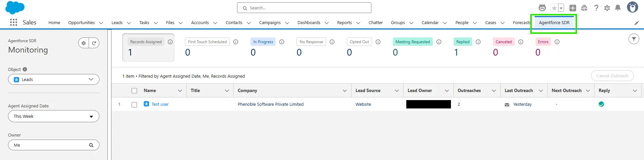Select all rows via header checkbox

(134, 91)
